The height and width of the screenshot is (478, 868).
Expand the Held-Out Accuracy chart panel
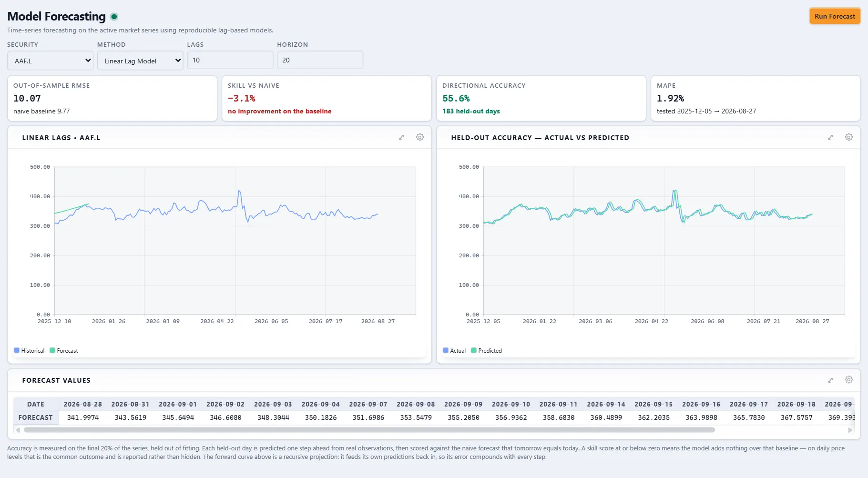(830, 137)
